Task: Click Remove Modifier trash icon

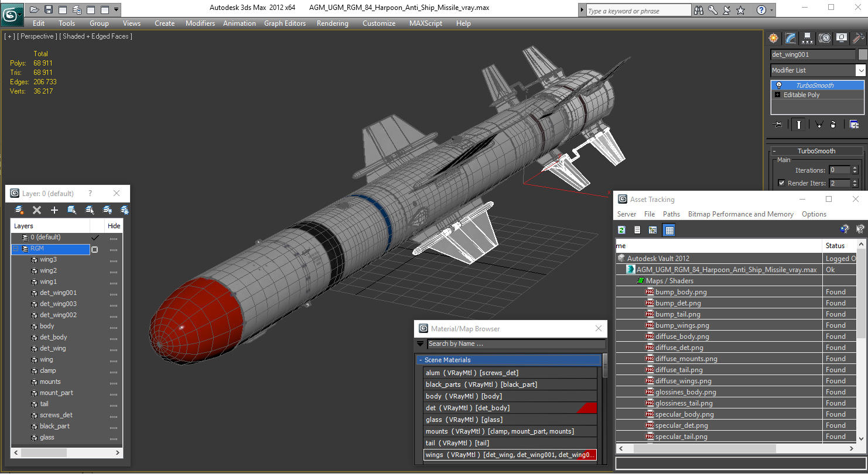Action: pos(833,124)
